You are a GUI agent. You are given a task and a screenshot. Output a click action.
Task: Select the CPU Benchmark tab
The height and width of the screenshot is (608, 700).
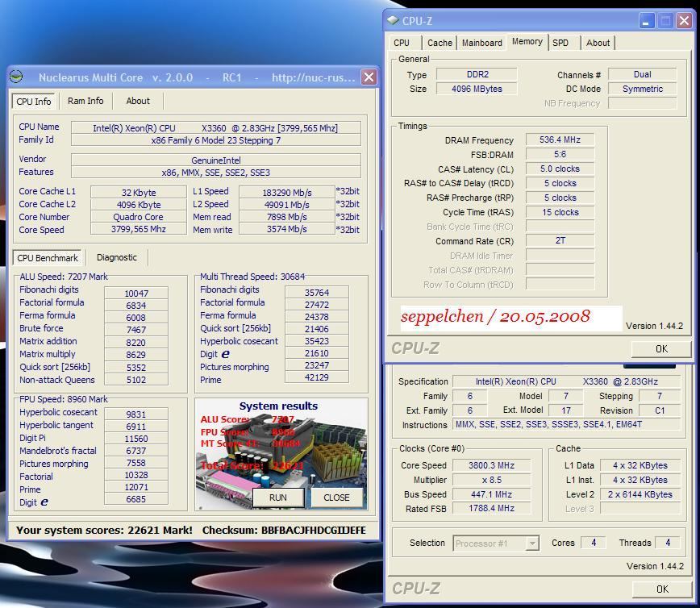click(48, 258)
